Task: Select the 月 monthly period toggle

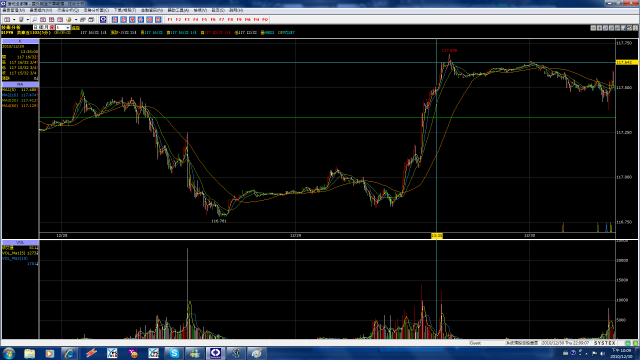Action: point(47,27)
